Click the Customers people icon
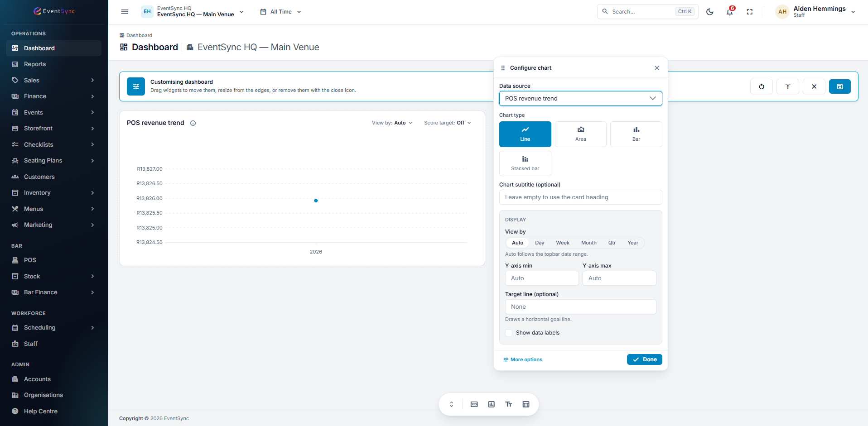868x426 pixels. [x=15, y=177]
